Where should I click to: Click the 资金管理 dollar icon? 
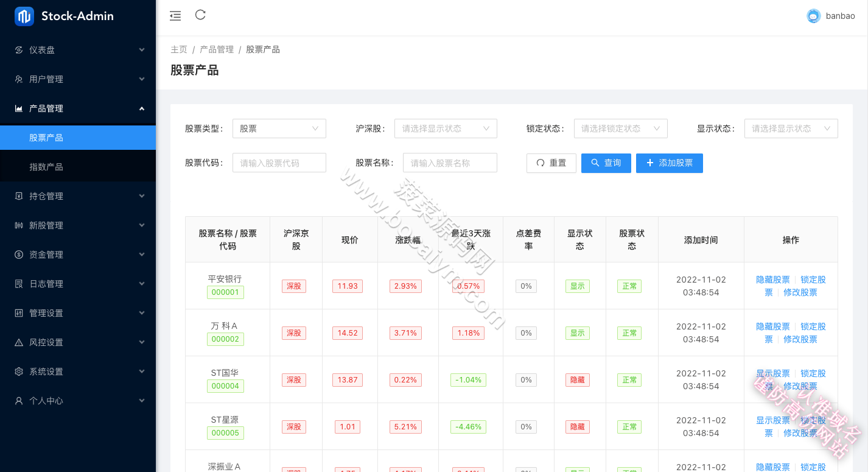point(19,255)
